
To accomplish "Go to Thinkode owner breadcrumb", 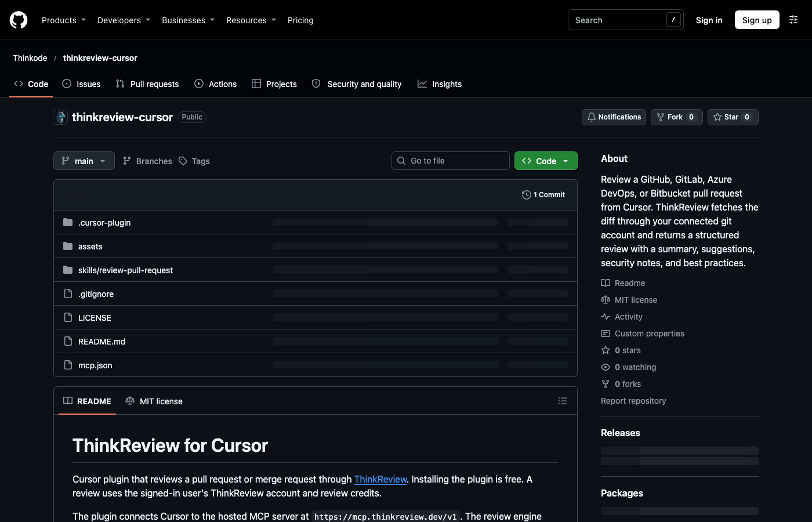I will 30,58.
